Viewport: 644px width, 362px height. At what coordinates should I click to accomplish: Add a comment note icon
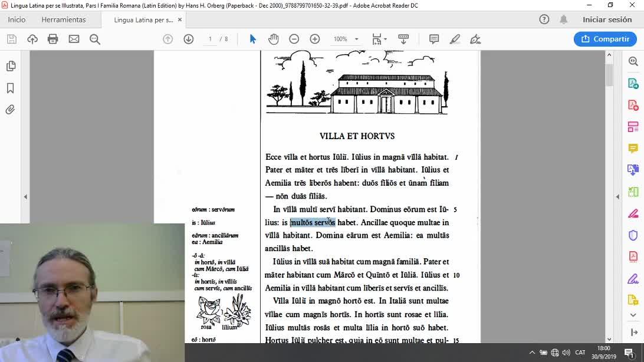433,39
